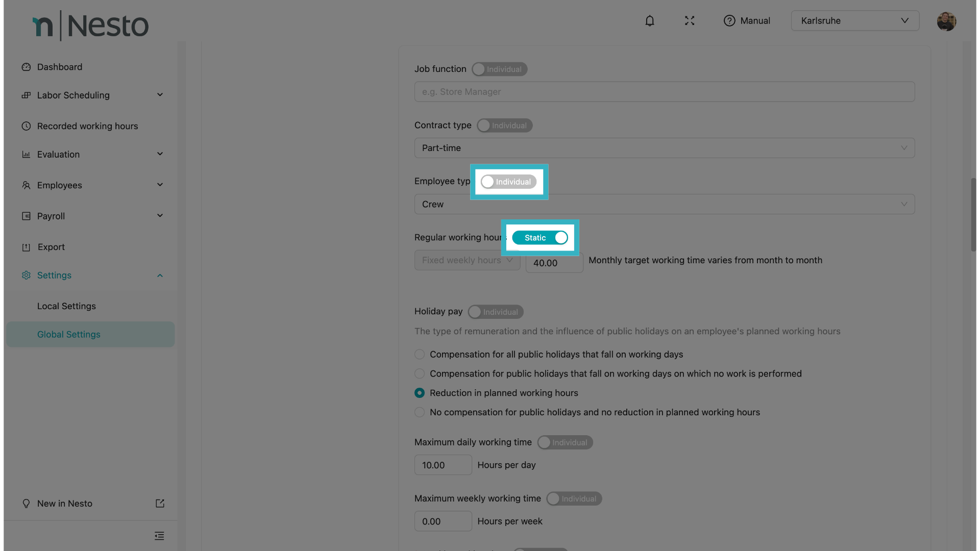Open the Contract type Part-time dropdown
This screenshot has height=551, width=980.
point(664,148)
